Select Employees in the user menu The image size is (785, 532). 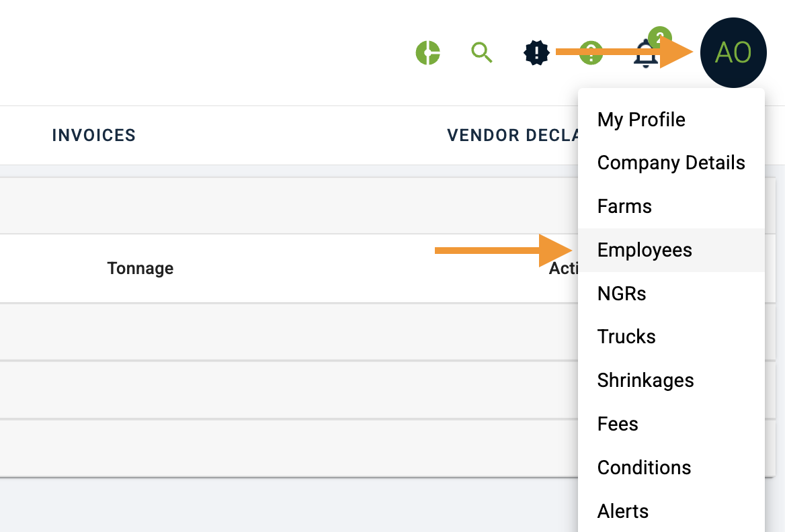pos(645,250)
